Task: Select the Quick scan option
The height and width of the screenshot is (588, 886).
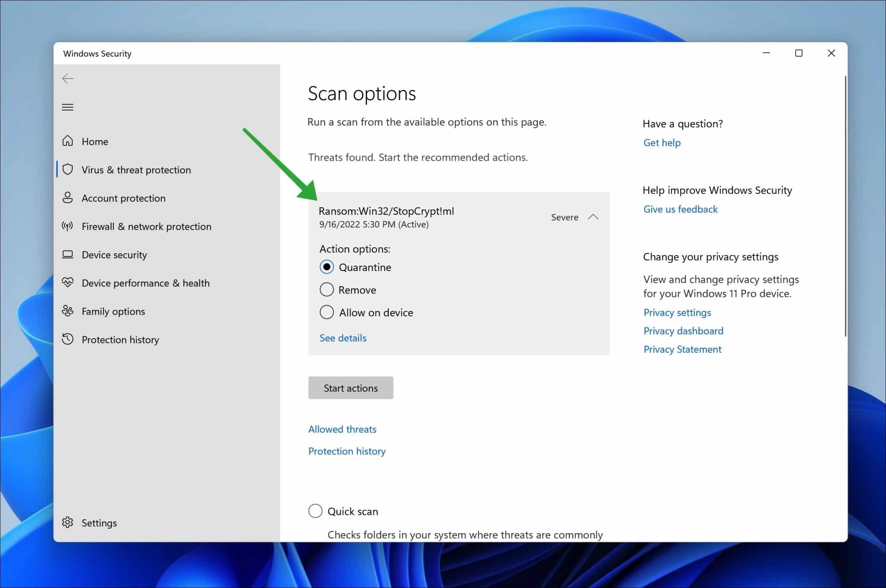Action: click(315, 511)
